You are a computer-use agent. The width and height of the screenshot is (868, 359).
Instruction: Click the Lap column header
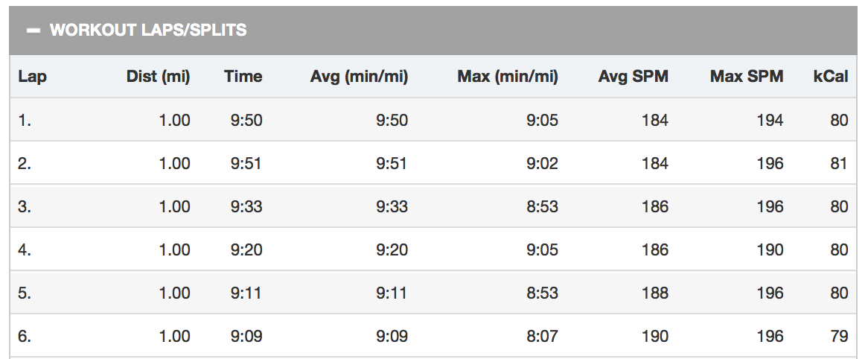[x=32, y=77]
